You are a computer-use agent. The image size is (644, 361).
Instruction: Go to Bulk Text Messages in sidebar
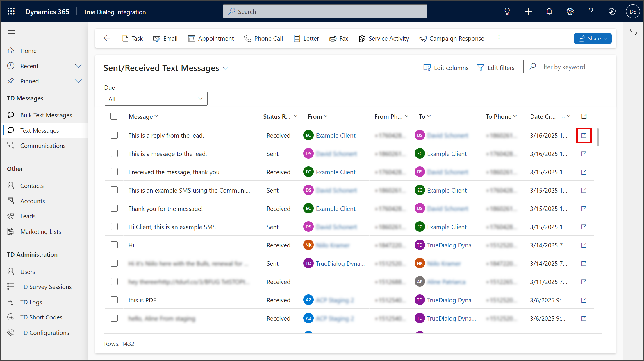click(46, 115)
